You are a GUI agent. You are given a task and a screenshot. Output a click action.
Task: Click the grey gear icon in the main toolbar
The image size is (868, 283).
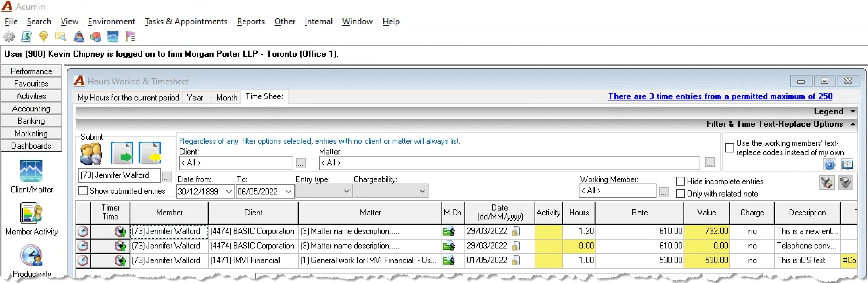click(9, 37)
